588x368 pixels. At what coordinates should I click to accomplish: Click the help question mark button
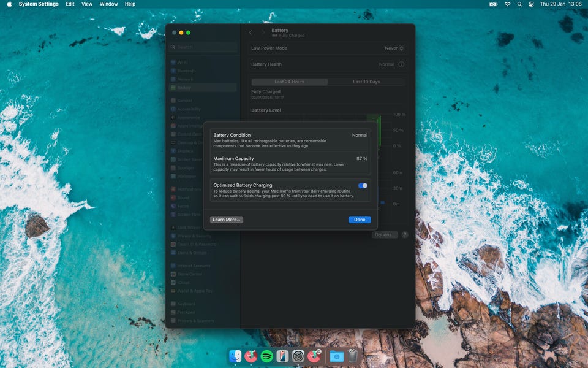tap(404, 235)
